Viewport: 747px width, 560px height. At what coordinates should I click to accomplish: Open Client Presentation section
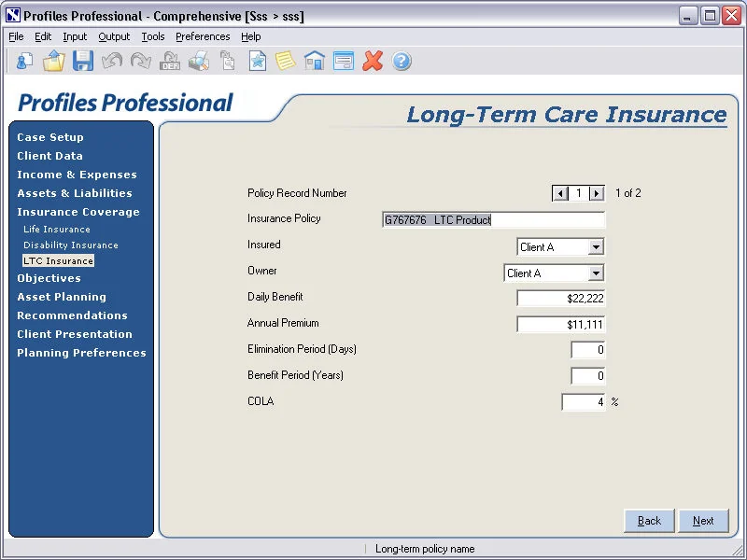pos(75,334)
